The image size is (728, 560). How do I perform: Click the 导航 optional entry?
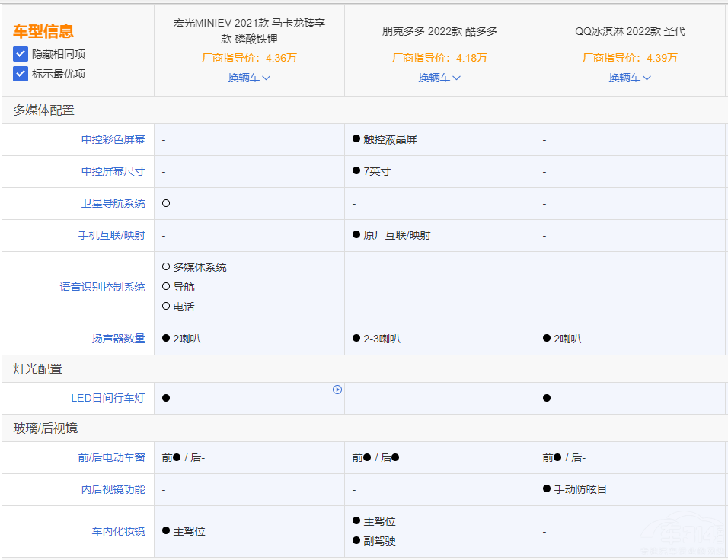[179, 287]
